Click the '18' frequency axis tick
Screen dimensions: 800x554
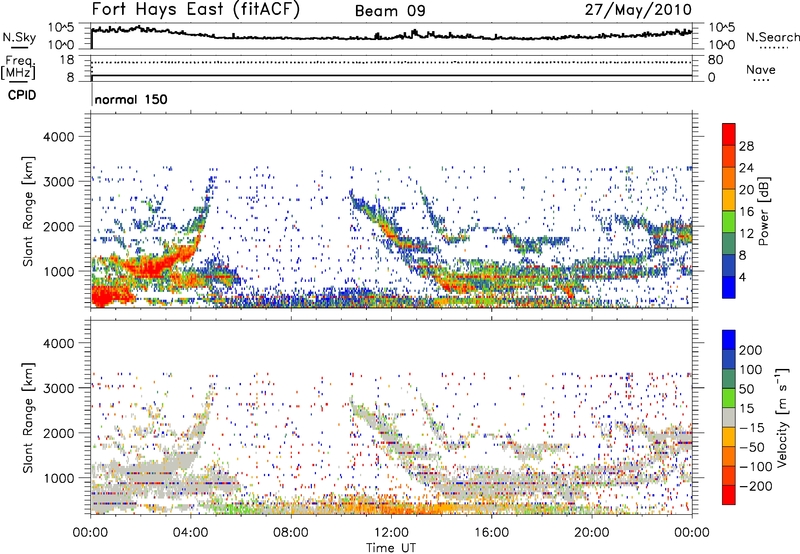point(67,60)
